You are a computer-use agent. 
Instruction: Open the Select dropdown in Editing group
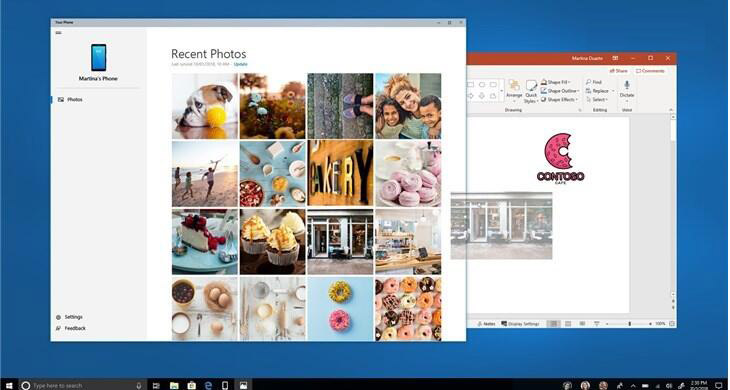tap(596, 100)
